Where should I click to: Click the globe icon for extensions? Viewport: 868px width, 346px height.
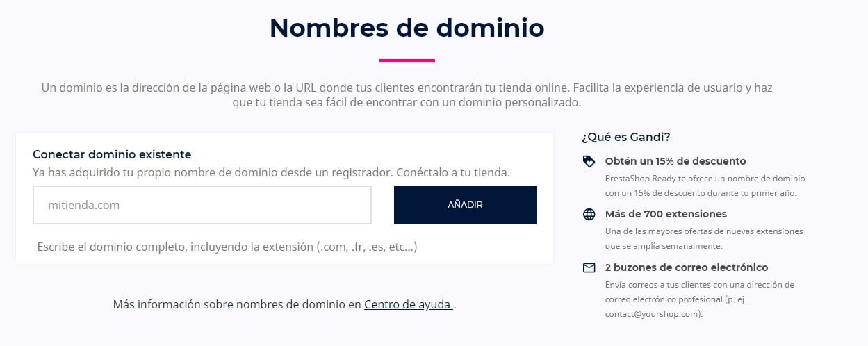[x=589, y=214]
